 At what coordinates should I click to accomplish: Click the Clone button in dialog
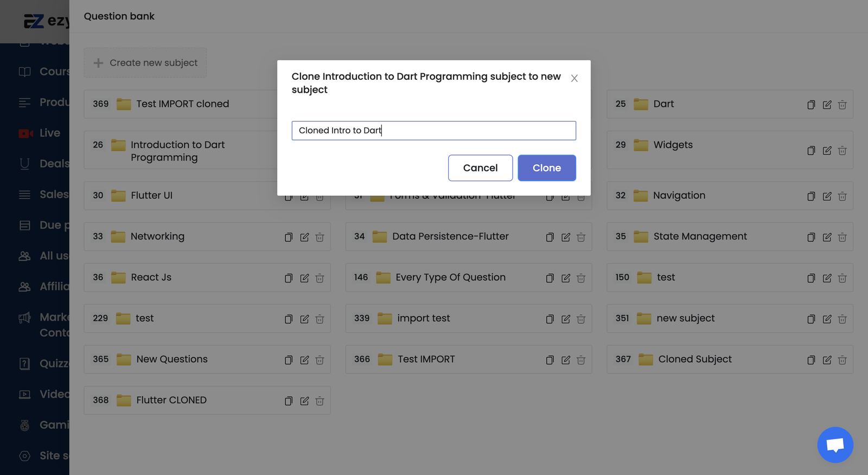(546, 168)
